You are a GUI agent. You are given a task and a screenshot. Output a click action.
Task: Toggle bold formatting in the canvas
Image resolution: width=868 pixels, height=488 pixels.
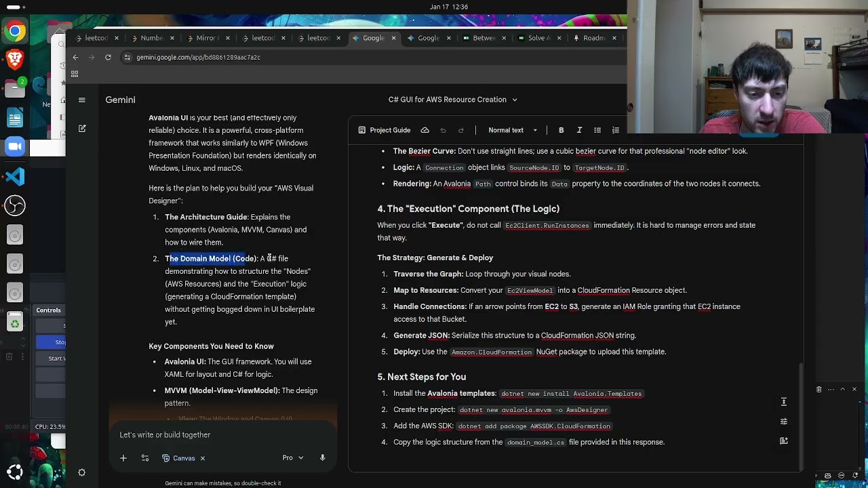coord(561,130)
